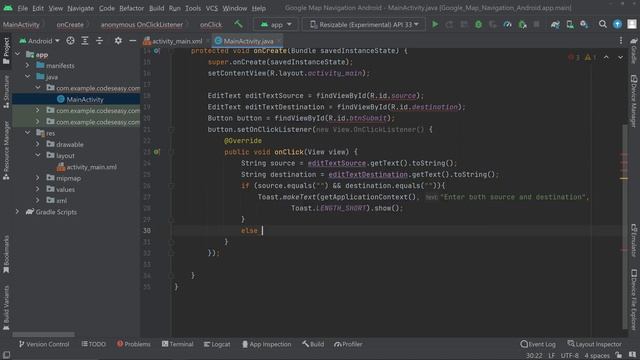Viewport: 640px width, 360px height.
Task: Toggle the Device File Explorer side panel
Action: point(634,300)
